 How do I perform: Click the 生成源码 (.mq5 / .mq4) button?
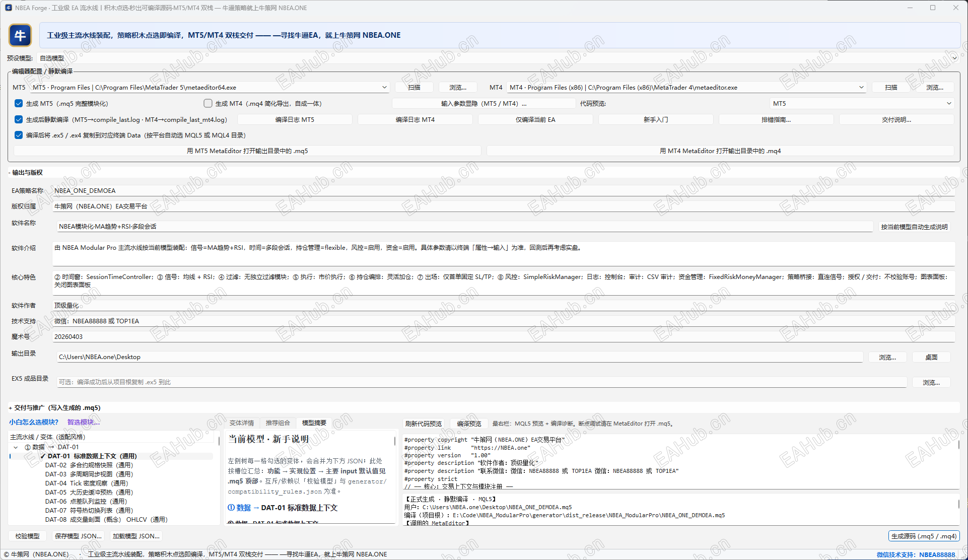(924, 536)
